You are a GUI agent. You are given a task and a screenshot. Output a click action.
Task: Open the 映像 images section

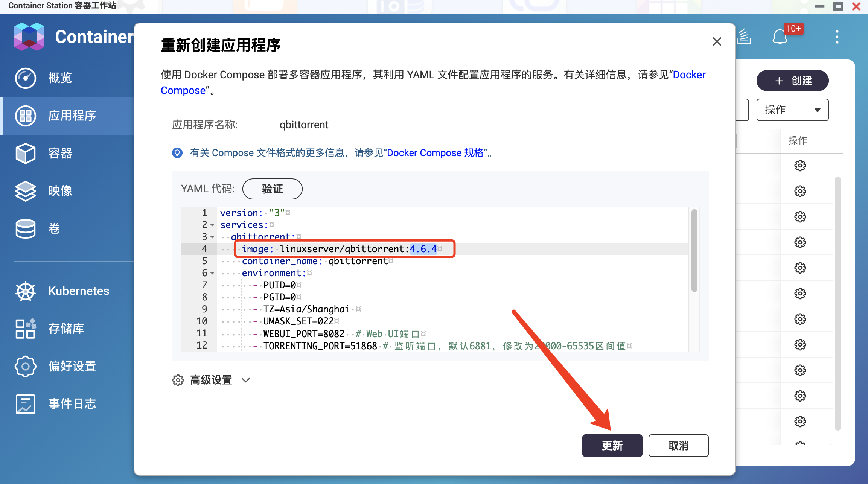(x=68, y=191)
